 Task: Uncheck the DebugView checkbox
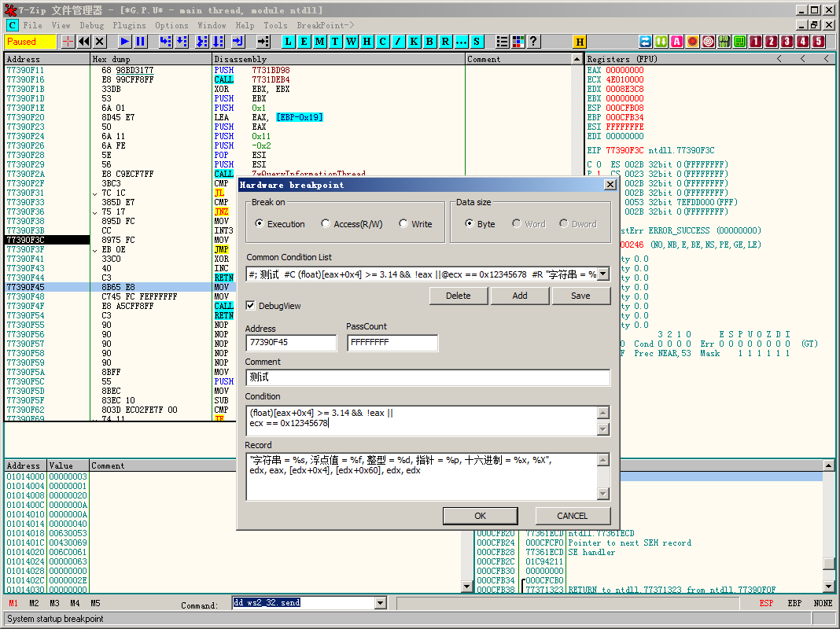(251, 306)
